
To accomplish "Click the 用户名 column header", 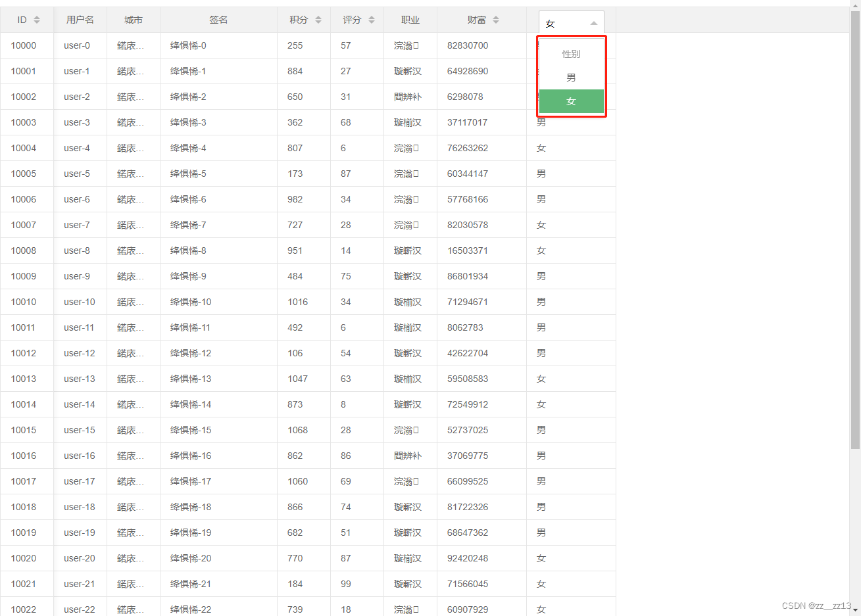I will [81, 20].
